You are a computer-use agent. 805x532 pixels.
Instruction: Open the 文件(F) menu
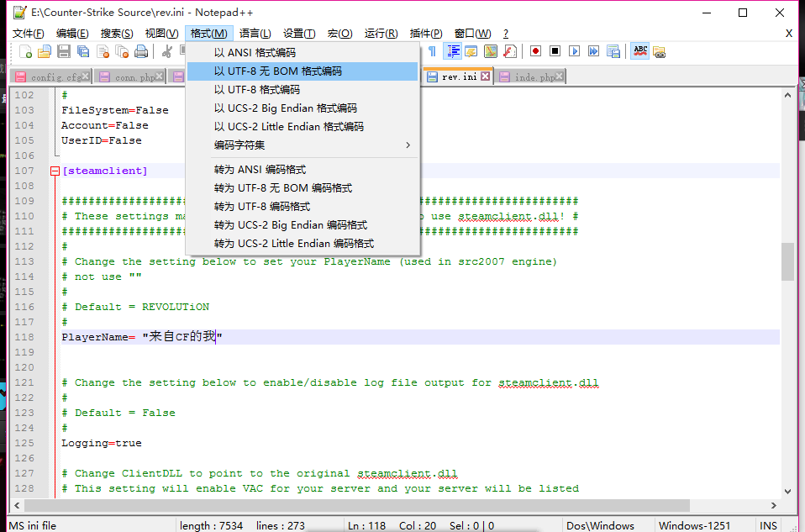pos(29,34)
